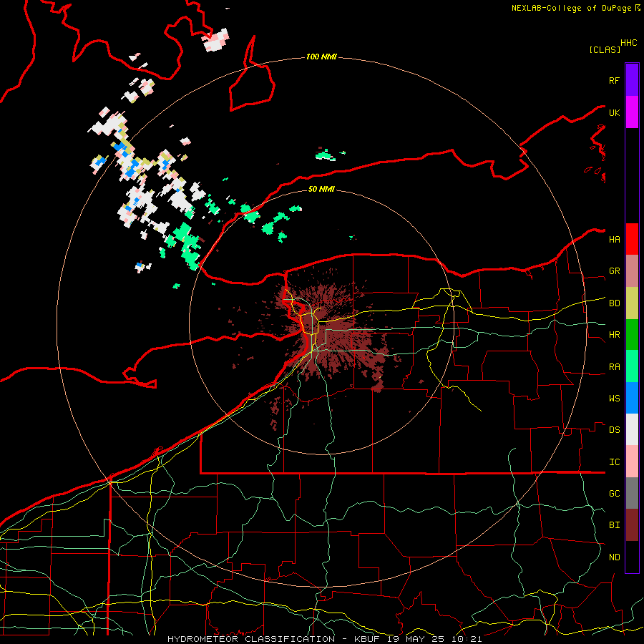The height and width of the screenshot is (644, 644).
Task: Click the RF legend label
Action: click(614, 81)
